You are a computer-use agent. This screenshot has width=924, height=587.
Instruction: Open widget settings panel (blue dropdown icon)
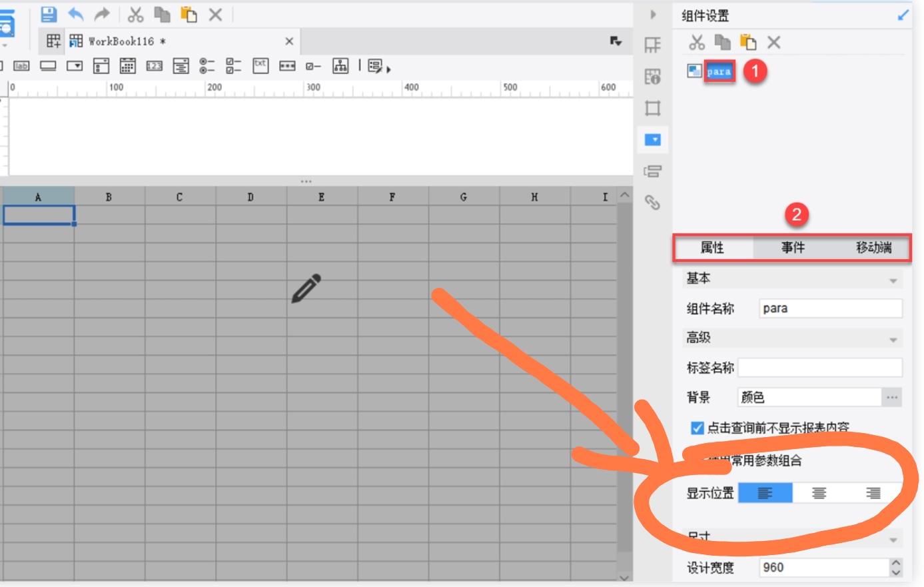tap(653, 140)
